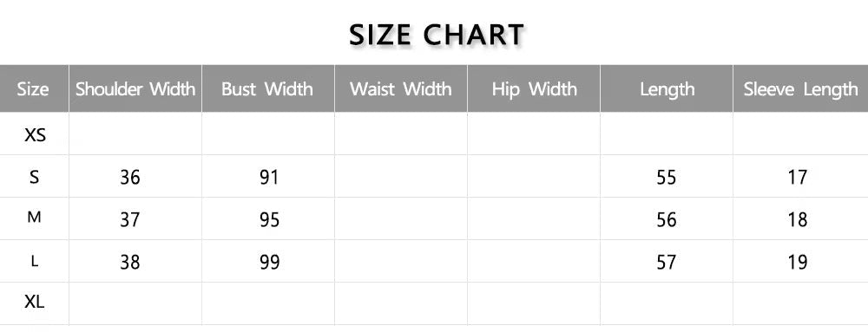
Task: Click the Length column header
Action: tap(667, 89)
